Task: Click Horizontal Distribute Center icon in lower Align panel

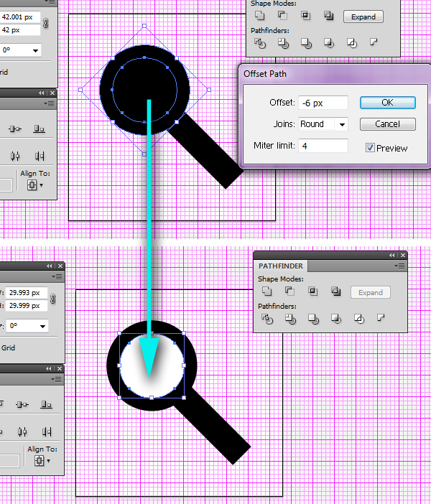Action: pos(22,431)
